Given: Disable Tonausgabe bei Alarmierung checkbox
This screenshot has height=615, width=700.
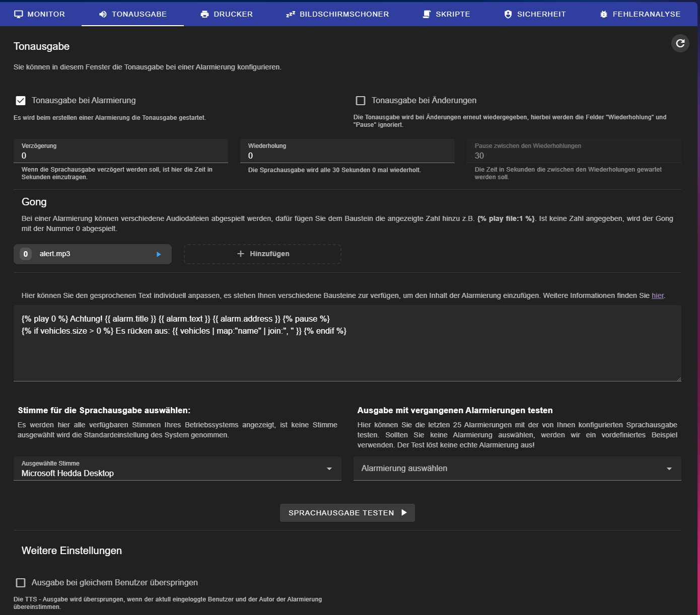Looking at the screenshot, I should coord(21,101).
